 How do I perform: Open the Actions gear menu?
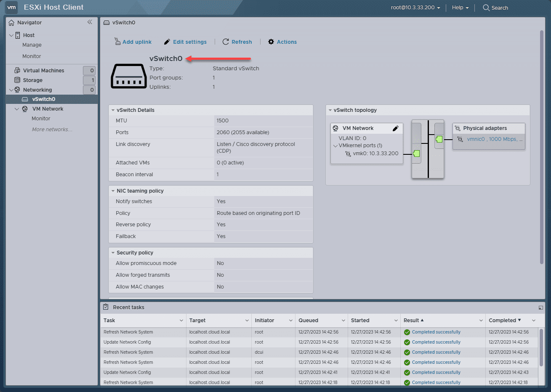(x=271, y=42)
